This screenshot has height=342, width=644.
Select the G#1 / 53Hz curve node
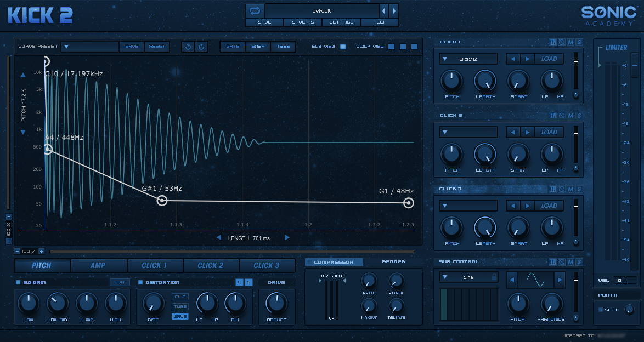[162, 201]
